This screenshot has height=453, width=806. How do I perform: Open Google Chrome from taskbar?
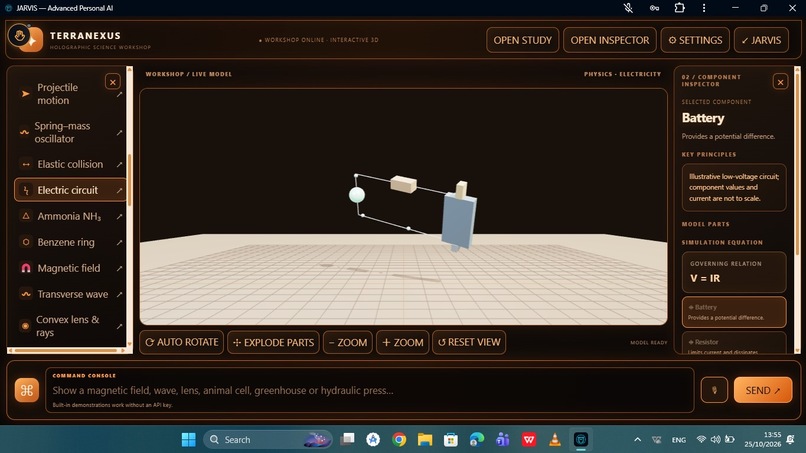point(399,440)
